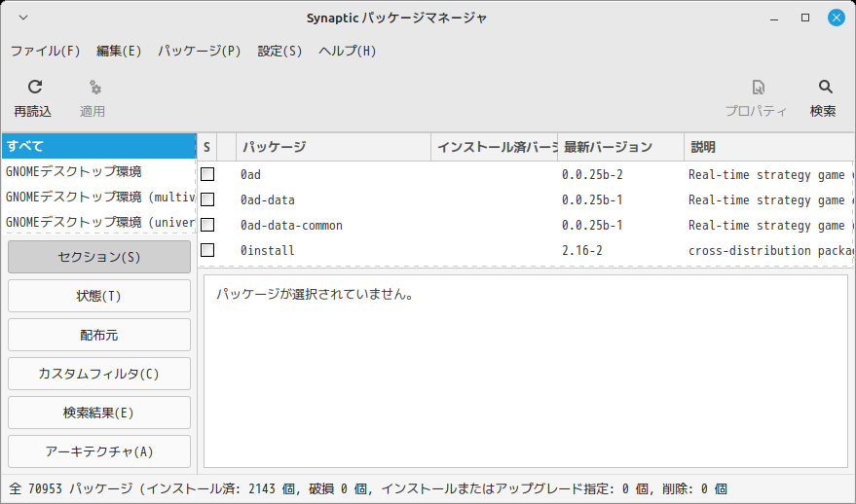Click the セクション(S) filter button

point(99,257)
